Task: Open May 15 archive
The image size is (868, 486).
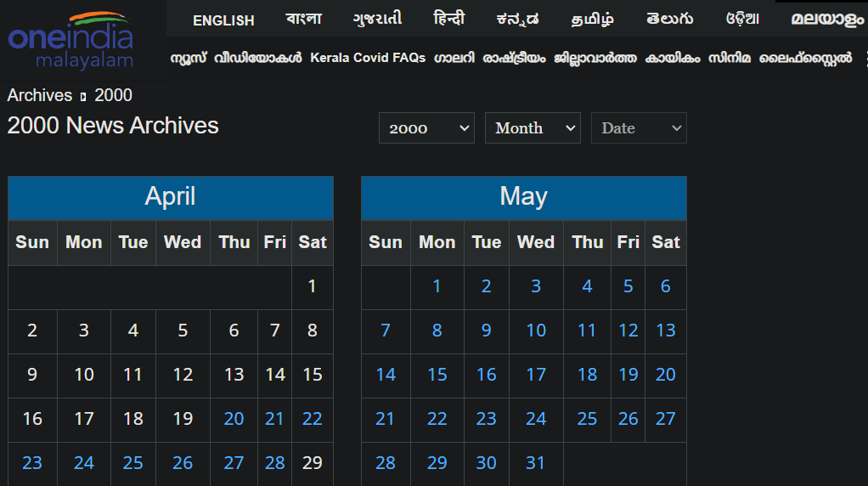Action: [437, 375]
